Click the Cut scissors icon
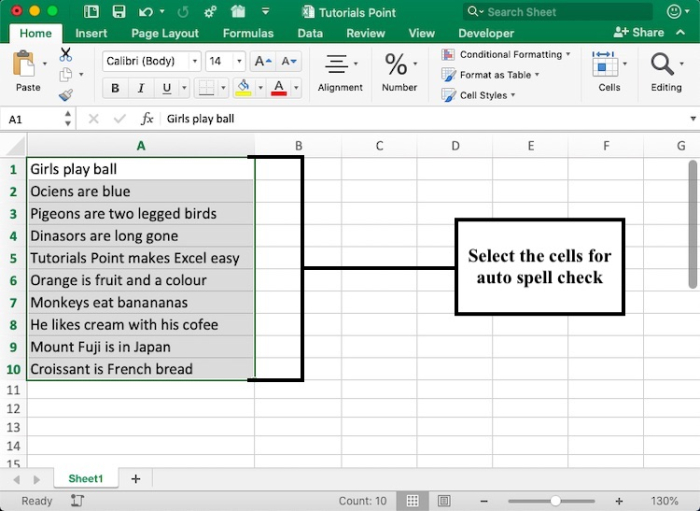700x511 pixels. [x=66, y=54]
